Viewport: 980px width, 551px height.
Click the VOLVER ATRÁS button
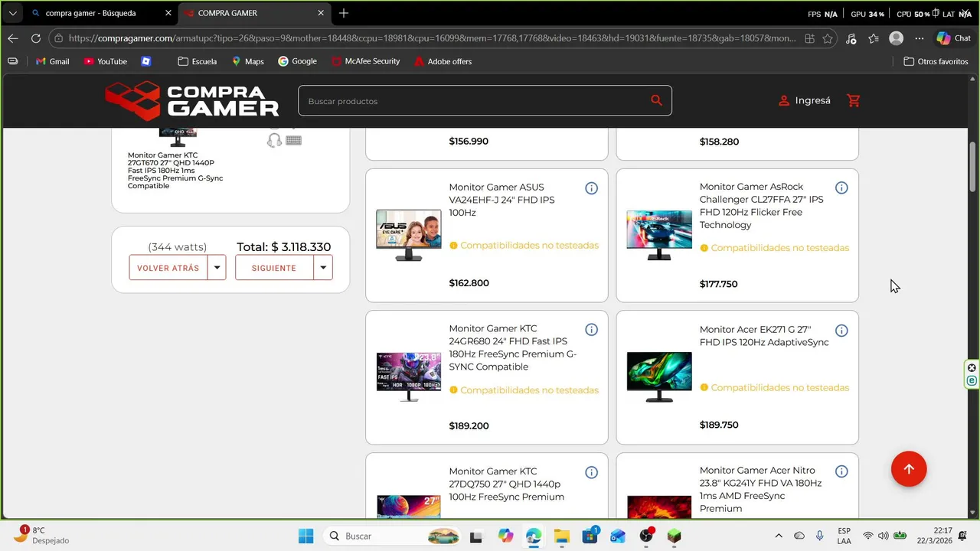[x=168, y=268]
